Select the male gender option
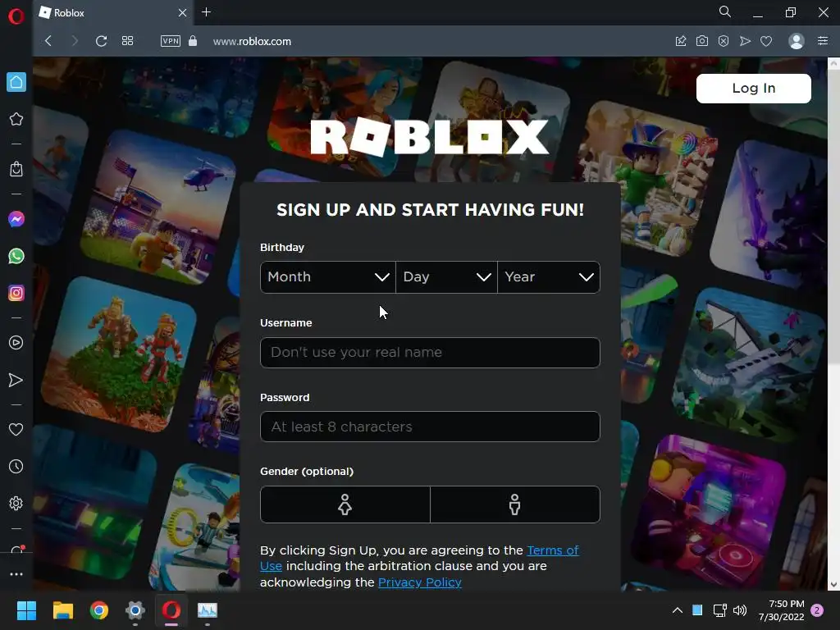This screenshot has width=840, height=630. pos(515,504)
